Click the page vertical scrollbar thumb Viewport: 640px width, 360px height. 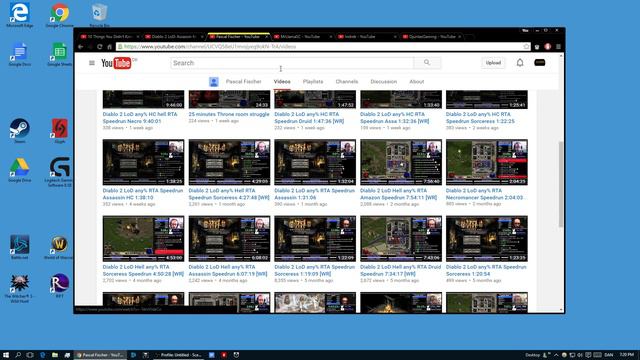click(561, 184)
